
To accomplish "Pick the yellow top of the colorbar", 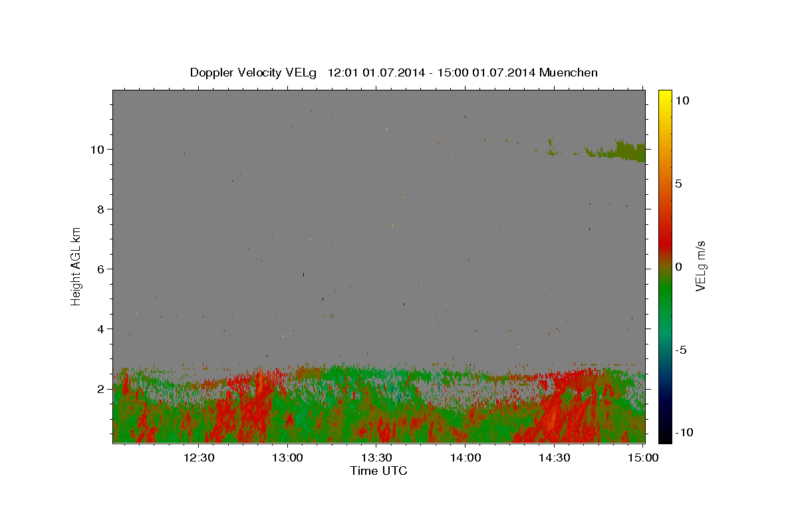I will click(x=665, y=96).
